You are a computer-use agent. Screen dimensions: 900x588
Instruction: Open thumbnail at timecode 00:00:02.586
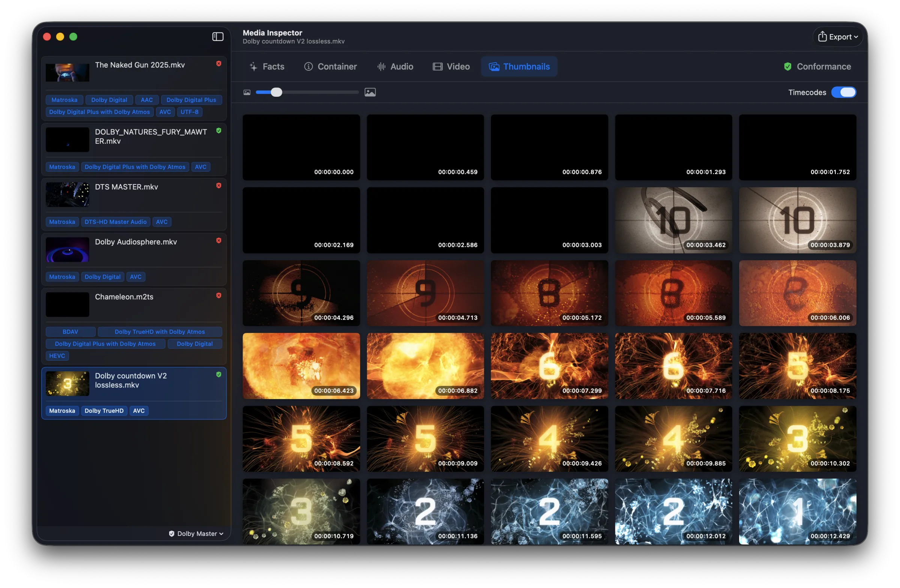click(x=425, y=220)
